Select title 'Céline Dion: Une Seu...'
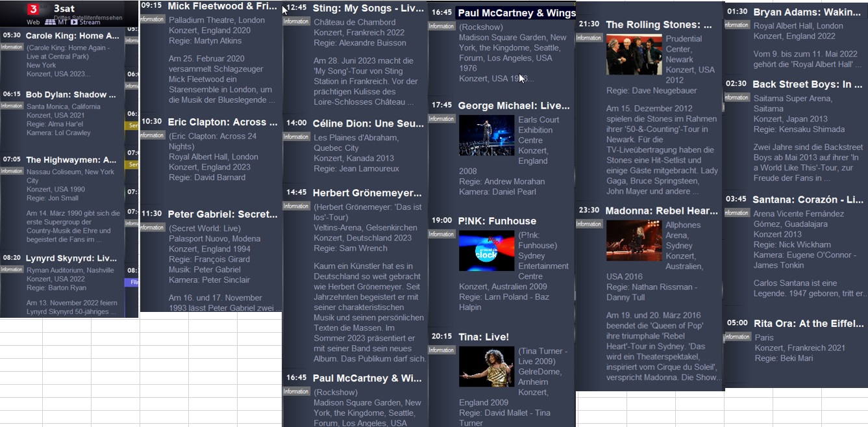Image resolution: width=868 pixels, height=427 pixels. [x=368, y=123]
